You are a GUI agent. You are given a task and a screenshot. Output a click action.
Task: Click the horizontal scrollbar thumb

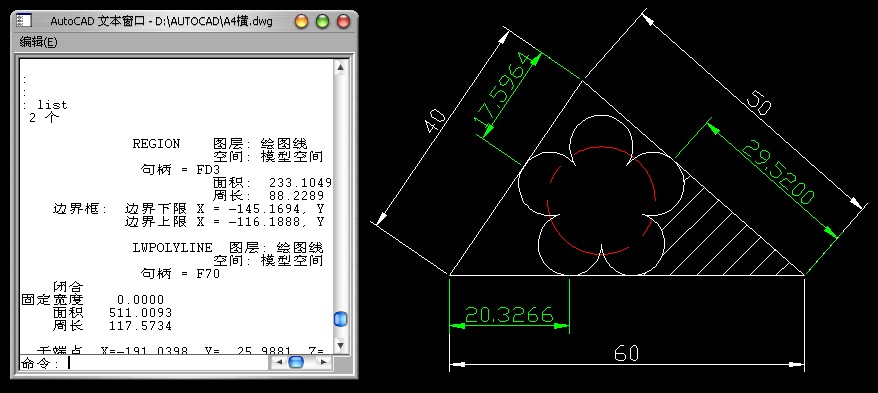296,363
